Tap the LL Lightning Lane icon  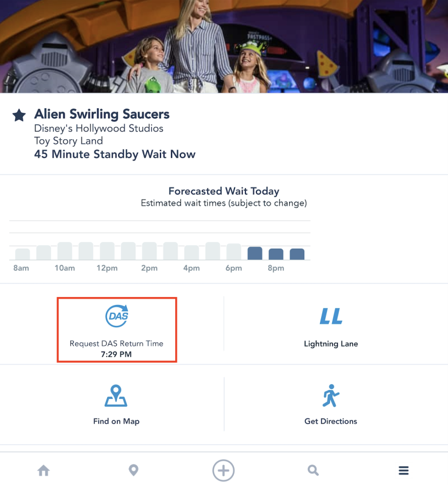(331, 316)
